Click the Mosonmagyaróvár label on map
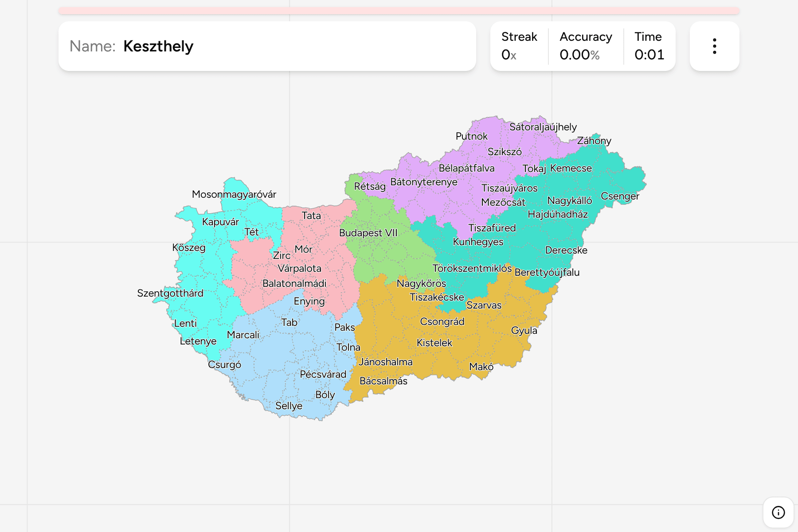Image resolution: width=798 pixels, height=532 pixels. click(x=234, y=194)
